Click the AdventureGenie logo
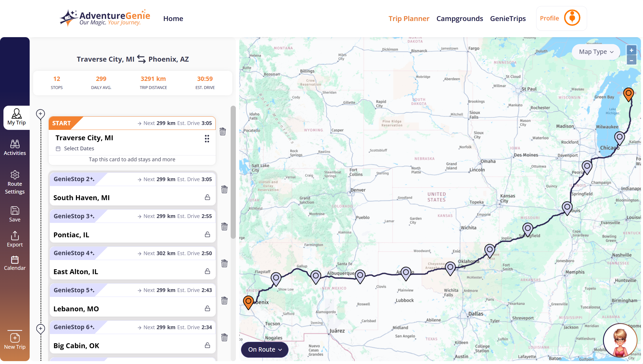The height and width of the screenshot is (364, 643). 105,18
